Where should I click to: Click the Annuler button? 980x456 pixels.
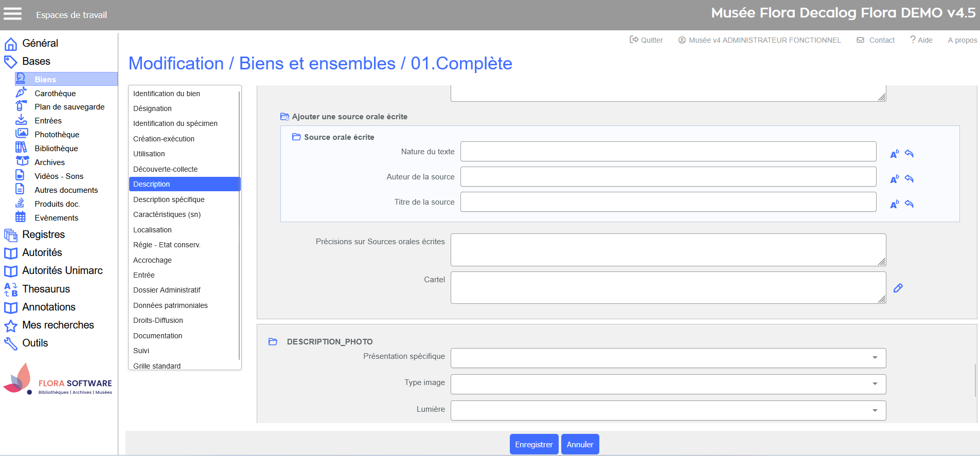[x=580, y=444]
